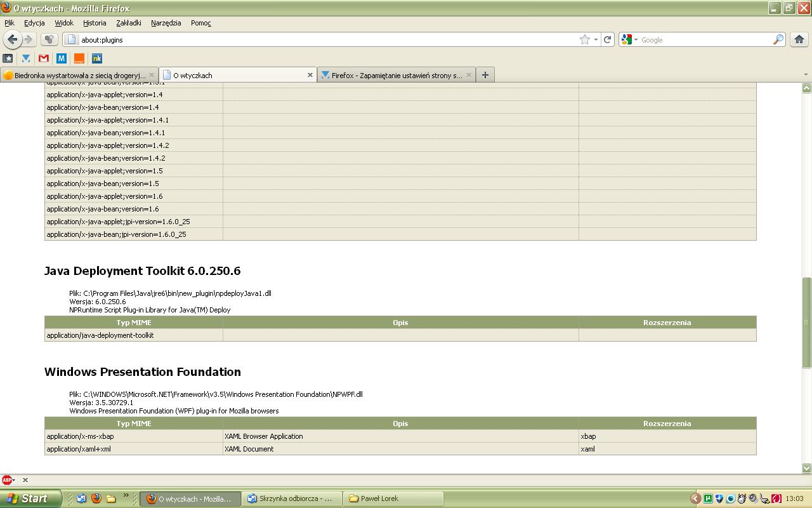
Task: Click the blue shield security tray icon
Action: [719, 498]
